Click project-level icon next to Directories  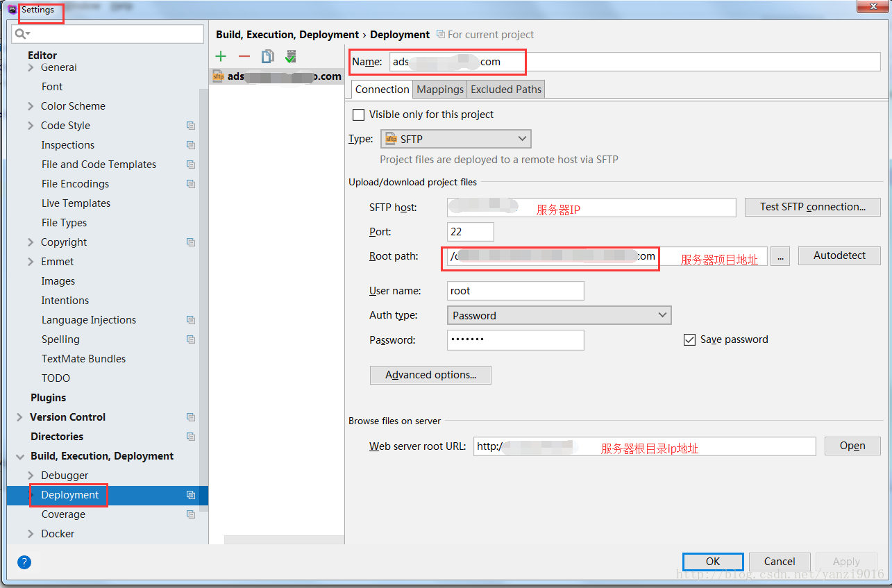pyautogui.click(x=191, y=437)
